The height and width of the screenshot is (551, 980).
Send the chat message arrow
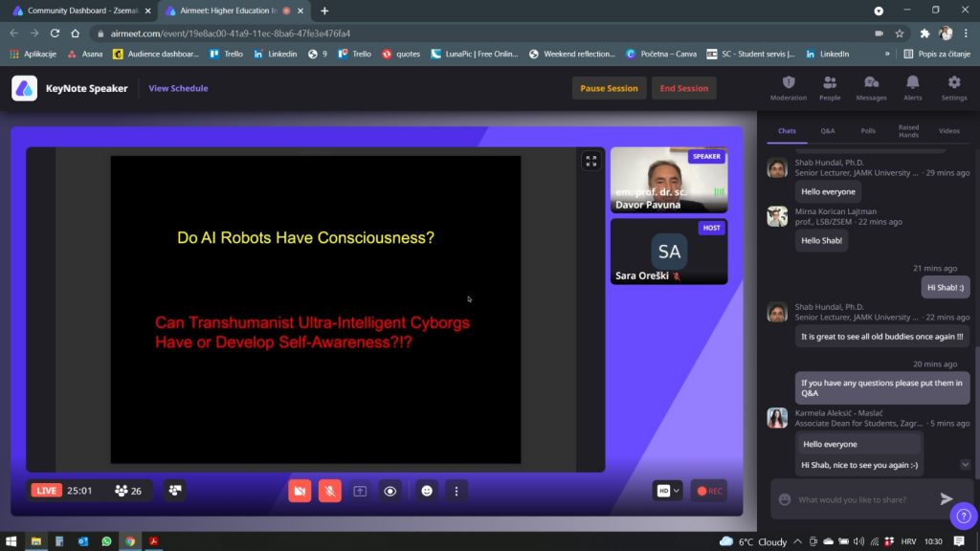(947, 498)
